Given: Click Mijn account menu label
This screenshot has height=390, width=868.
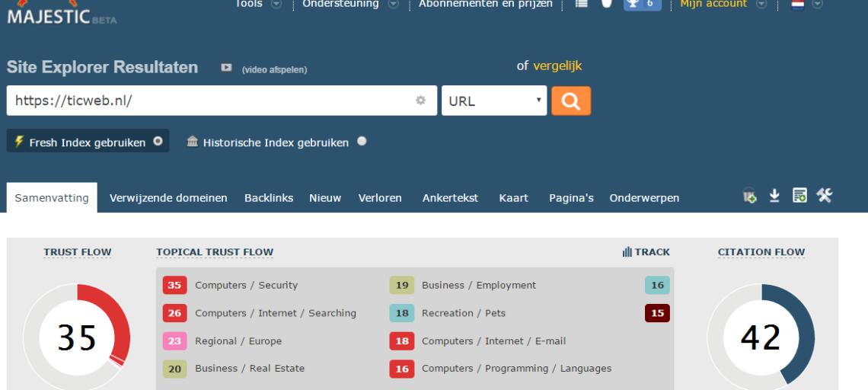Looking at the screenshot, I should 713,4.
